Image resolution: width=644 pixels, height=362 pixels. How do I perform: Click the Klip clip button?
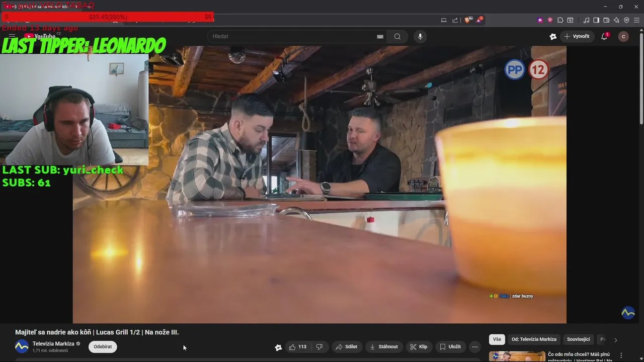[x=419, y=347]
